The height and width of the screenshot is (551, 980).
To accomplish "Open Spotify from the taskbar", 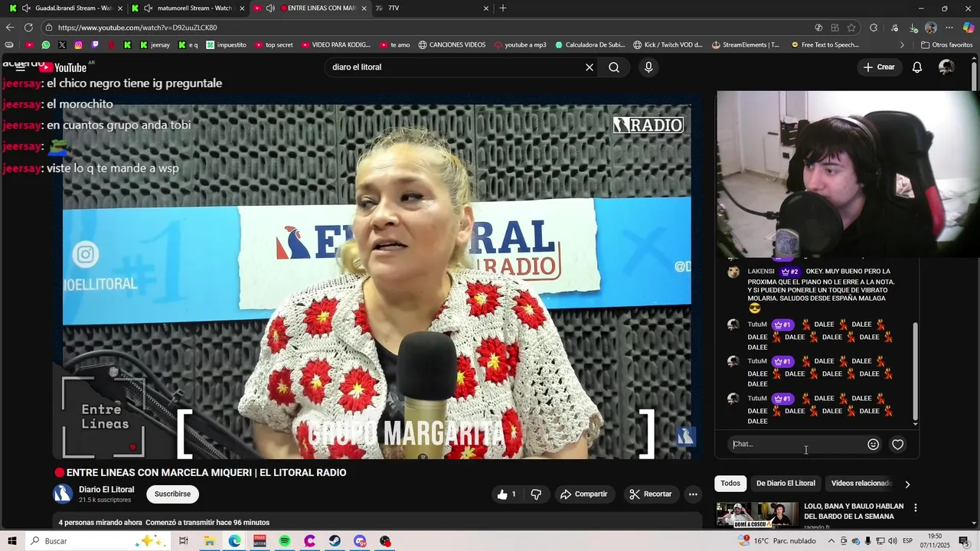I will point(285,541).
